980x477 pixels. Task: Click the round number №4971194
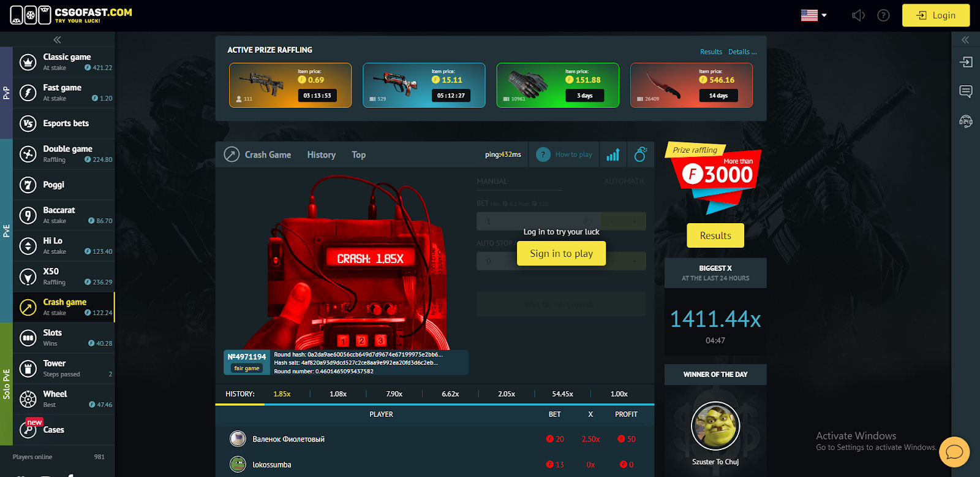(247, 357)
